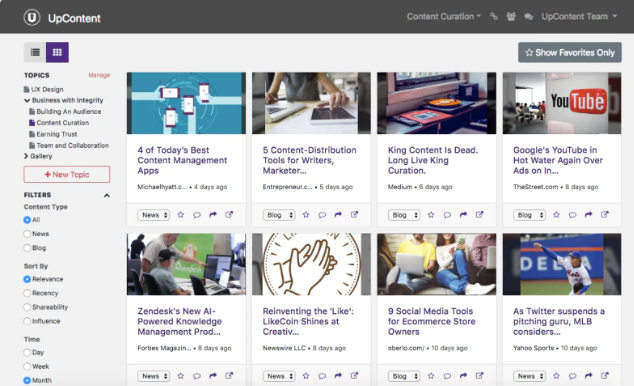Viewport: 634px width, 386px height.
Task: Sort by Recency
Action: coord(27,293)
